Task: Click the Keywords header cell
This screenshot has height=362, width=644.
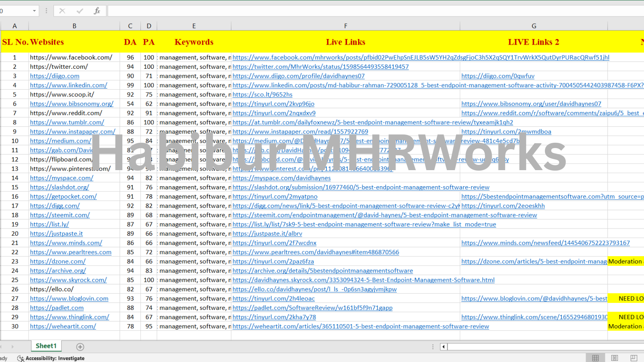Action: pyautogui.click(x=194, y=42)
